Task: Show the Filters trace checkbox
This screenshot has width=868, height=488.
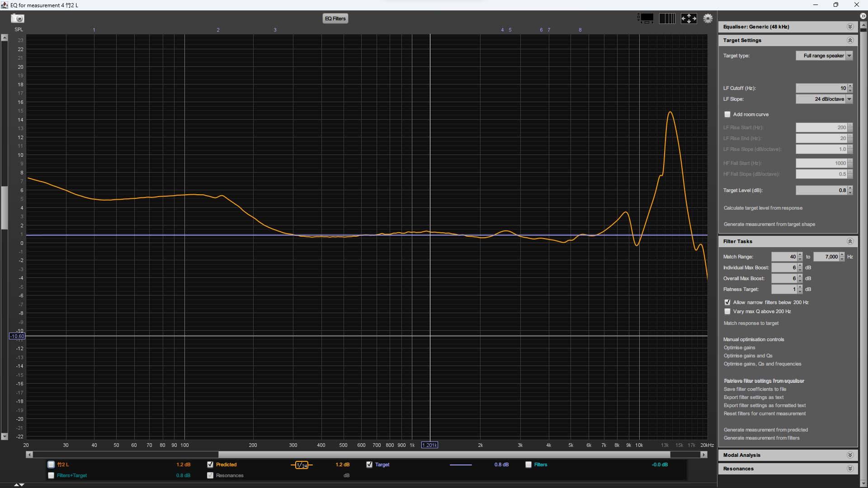Action: click(x=528, y=465)
